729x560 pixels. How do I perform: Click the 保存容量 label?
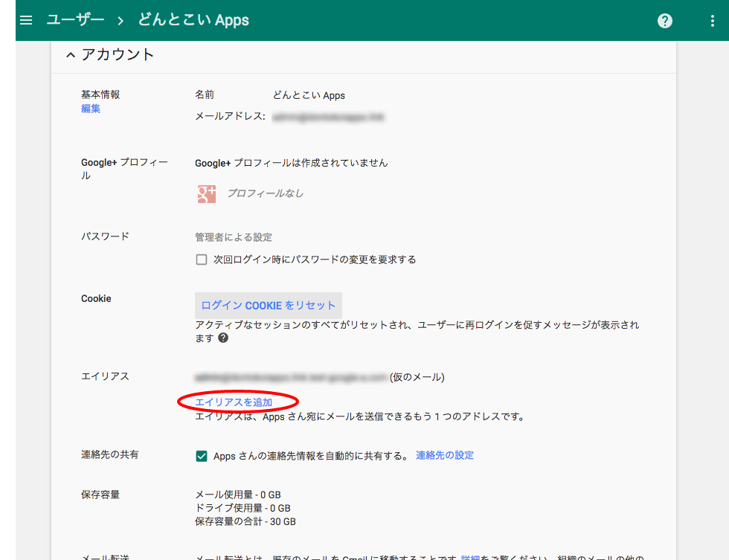[100, 495]
